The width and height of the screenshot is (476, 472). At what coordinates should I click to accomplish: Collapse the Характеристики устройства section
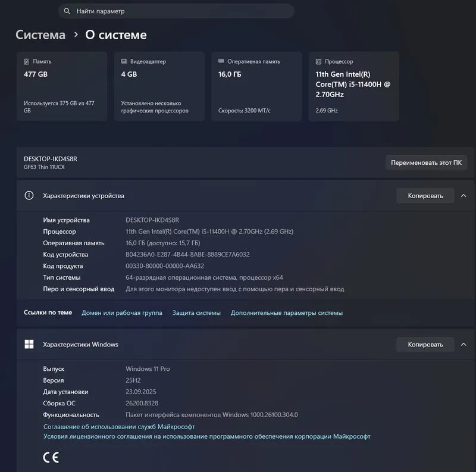(x=464, y=196)
